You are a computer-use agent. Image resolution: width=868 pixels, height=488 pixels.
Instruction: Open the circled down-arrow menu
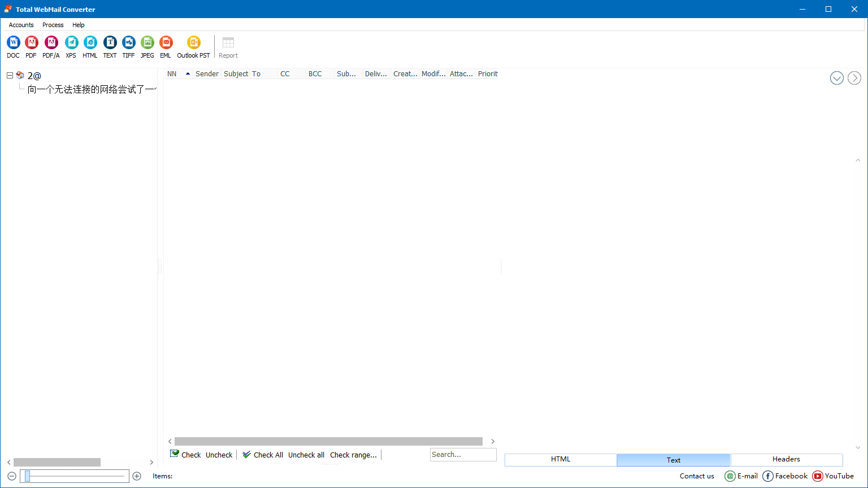tap(837, 78)
